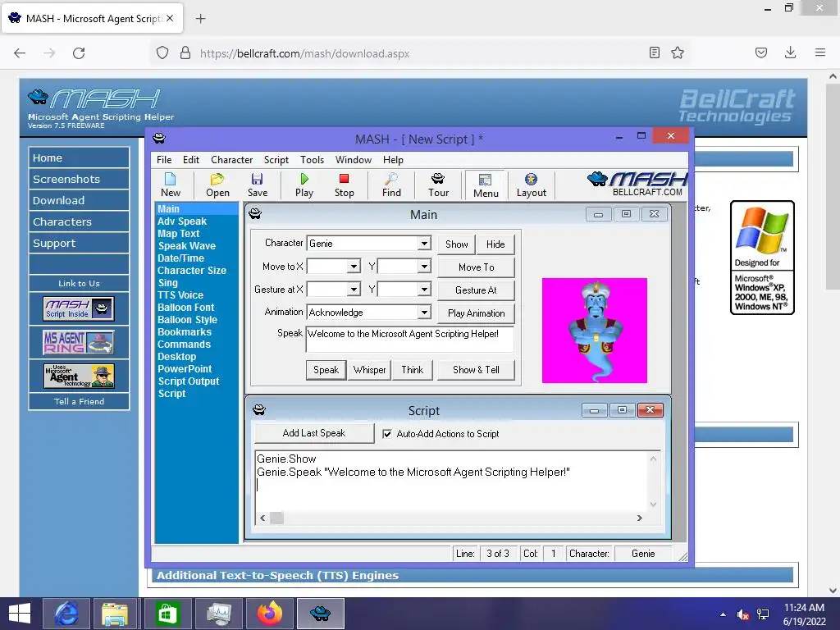
Task: Go back using the browser back arrow
Action: 20,53
